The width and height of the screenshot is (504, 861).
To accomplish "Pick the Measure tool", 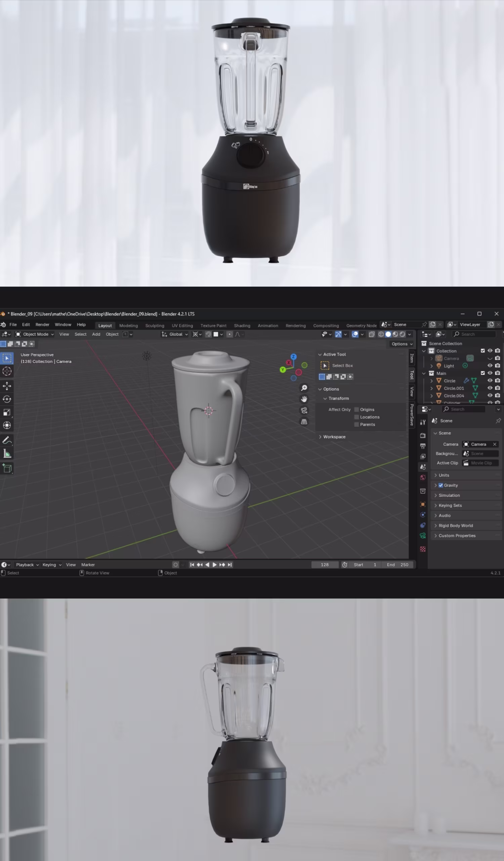I will (x=7, y=454).
